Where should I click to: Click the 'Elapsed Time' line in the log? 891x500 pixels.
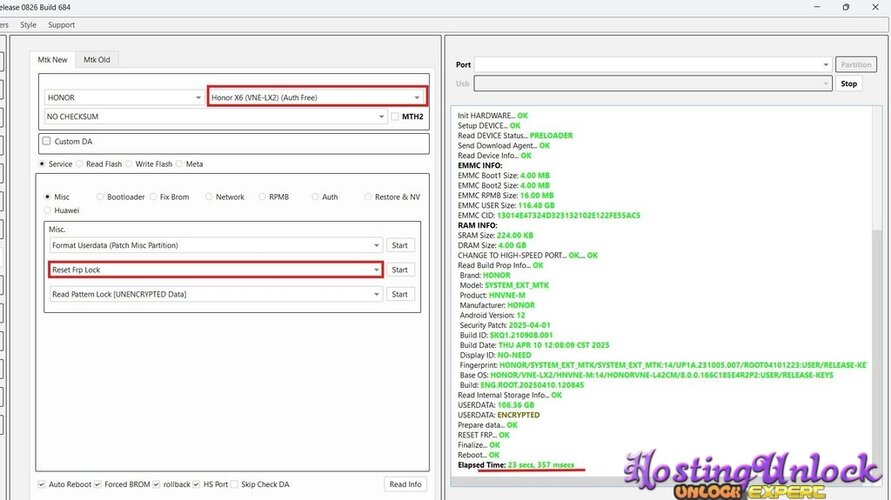pyautogui.click(x=516, y=465)
